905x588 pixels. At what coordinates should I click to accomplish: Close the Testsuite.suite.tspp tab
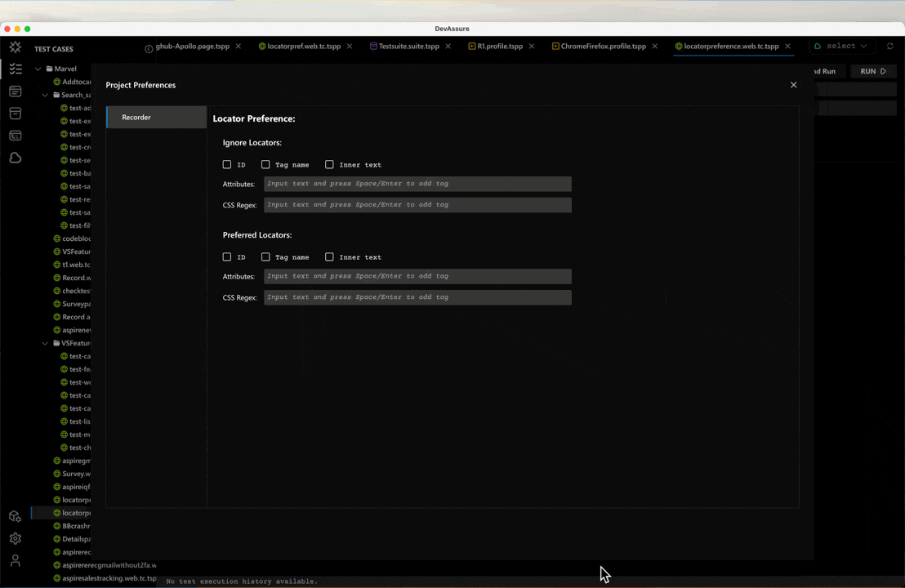[x=448, y=47]
